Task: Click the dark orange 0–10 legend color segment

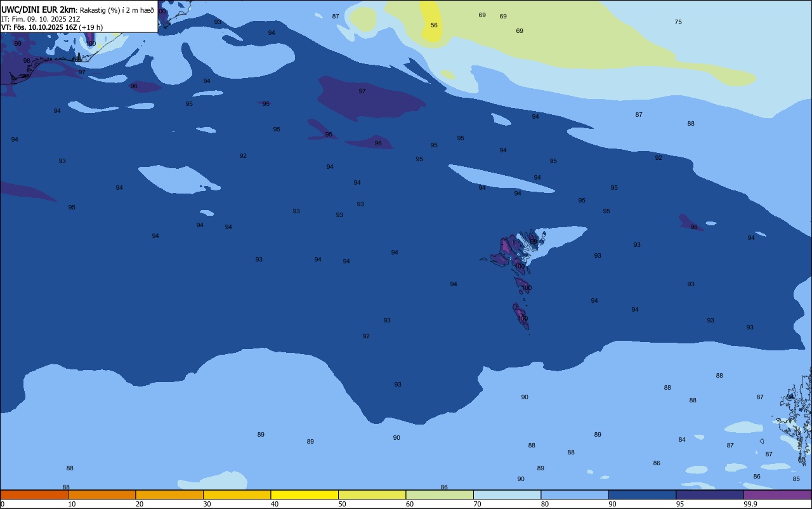Action: pyautogui.click(x=34, y=494)
